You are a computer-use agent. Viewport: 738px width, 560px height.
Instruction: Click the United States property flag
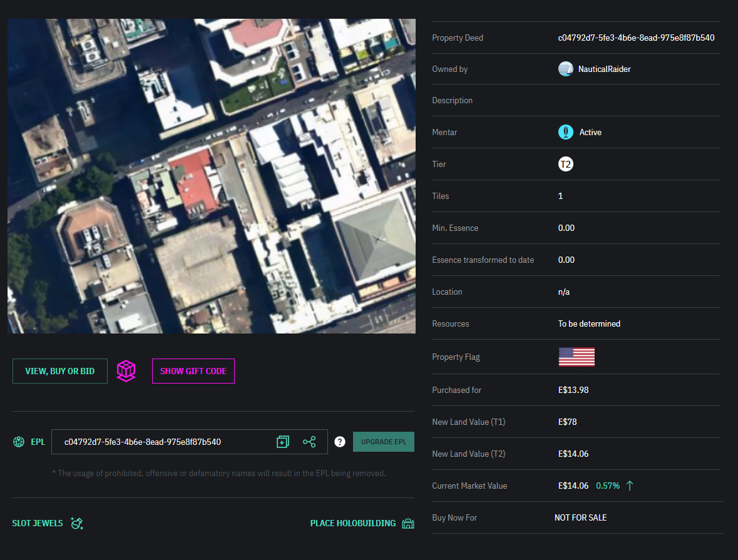point(577,357)
